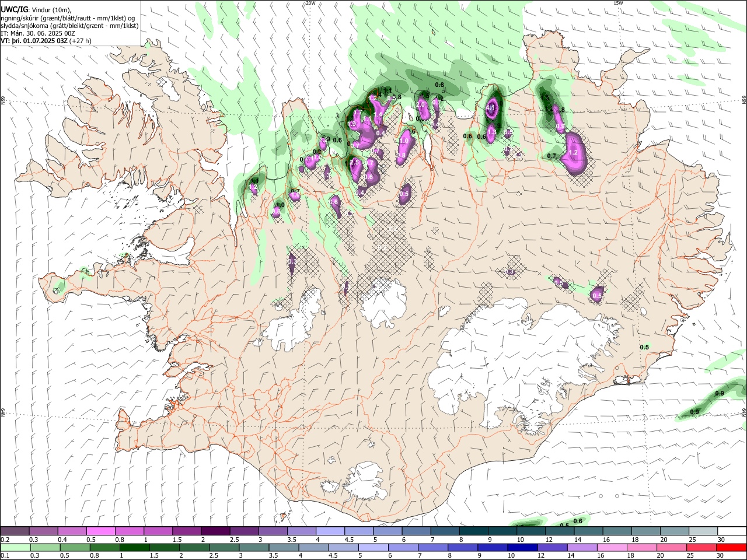This screenshot has width=747, height=560.
Task: Click the '2.5' precipitation value on the map
Action: pyautogui.click(x=354, y=163)
